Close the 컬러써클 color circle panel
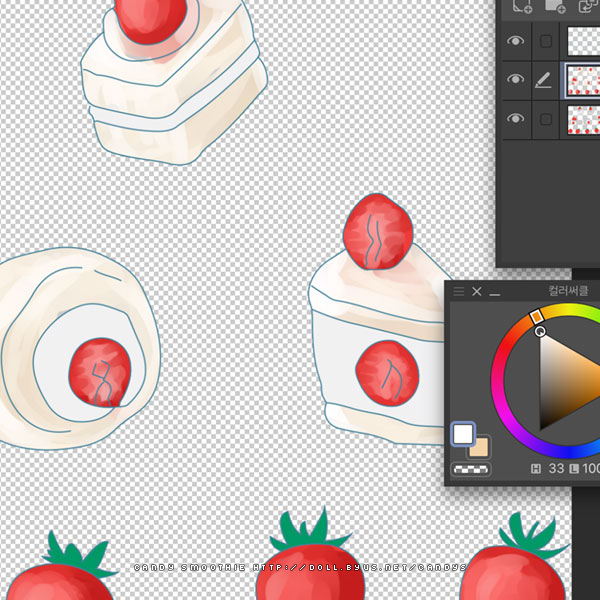 tap(476, 291)
